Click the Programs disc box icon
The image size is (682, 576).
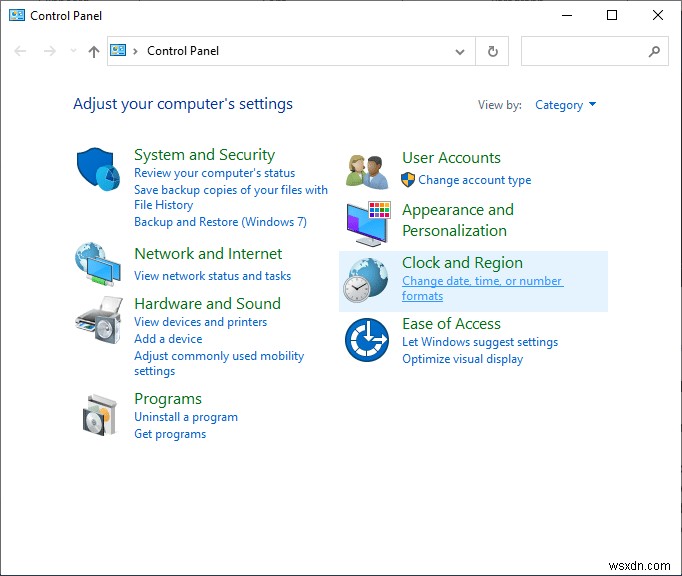100,415
